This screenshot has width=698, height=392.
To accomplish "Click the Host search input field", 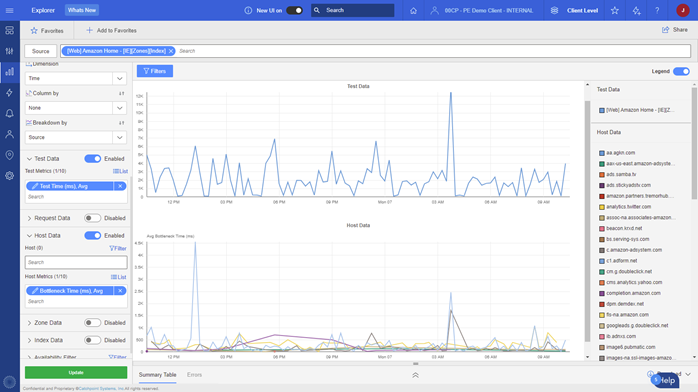I will [76, 263].
